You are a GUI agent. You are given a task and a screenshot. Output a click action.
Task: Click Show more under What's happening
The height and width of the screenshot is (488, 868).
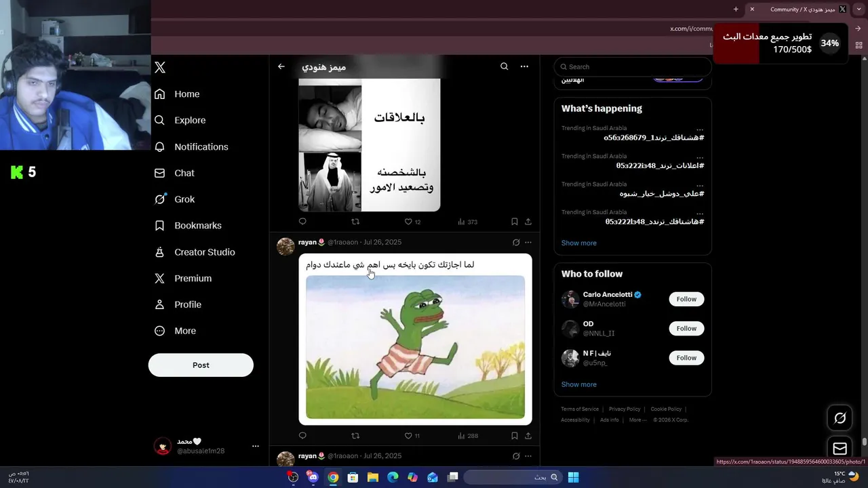pyautogui.click(x=579, y=243)
